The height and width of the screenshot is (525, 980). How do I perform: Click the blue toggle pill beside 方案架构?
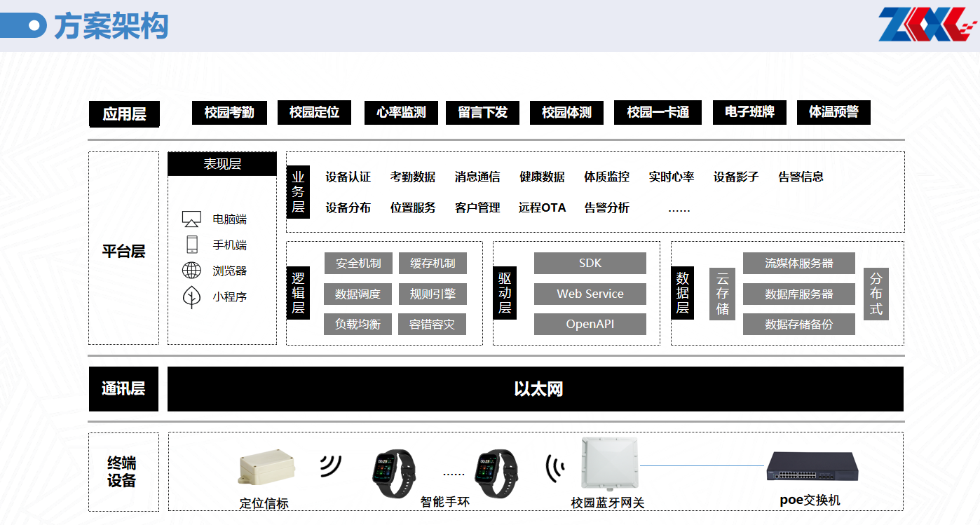tap(23, 26)
